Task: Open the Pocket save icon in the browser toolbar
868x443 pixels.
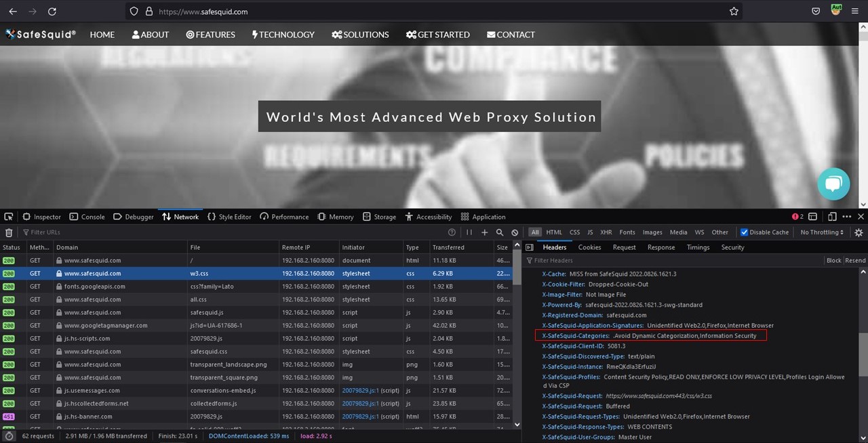Action: point(816,12)
